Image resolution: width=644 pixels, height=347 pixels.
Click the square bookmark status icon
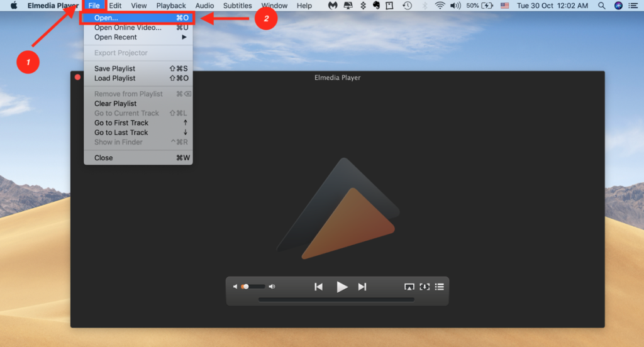389,5
